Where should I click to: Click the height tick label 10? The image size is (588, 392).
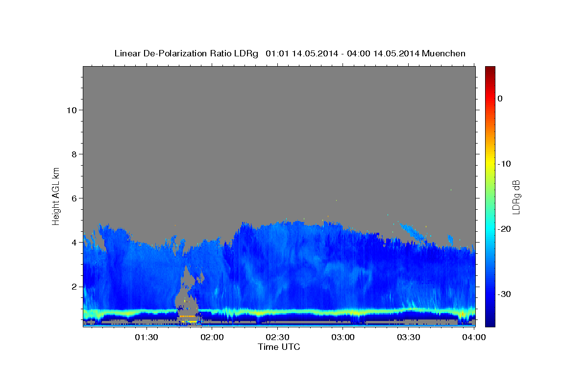pyautogui.click(x=72, y=110)
